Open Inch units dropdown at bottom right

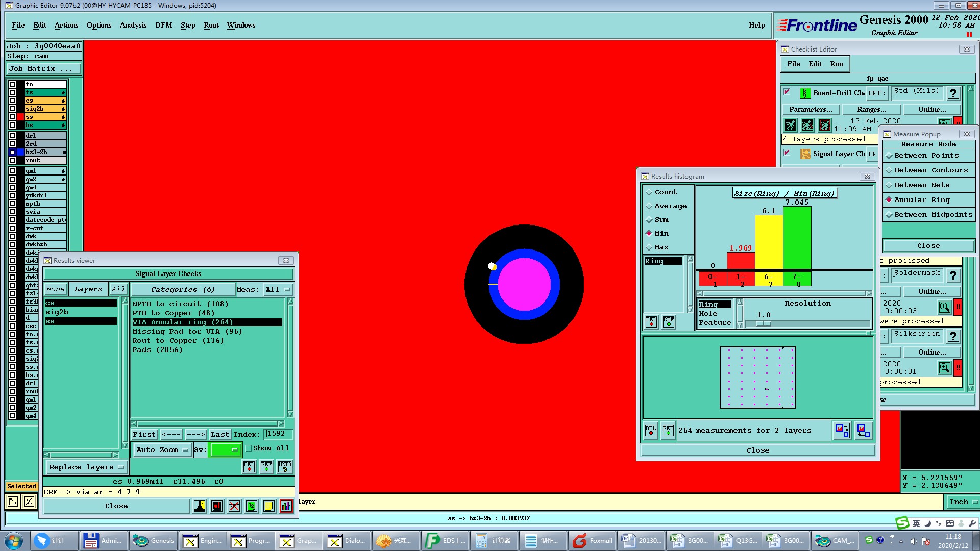[x=963, y=502]
